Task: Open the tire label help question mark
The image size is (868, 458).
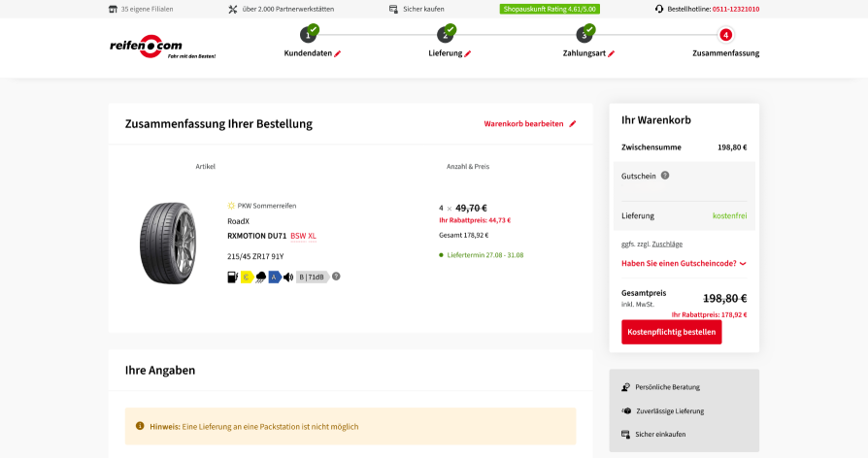Action: point(336,277)
